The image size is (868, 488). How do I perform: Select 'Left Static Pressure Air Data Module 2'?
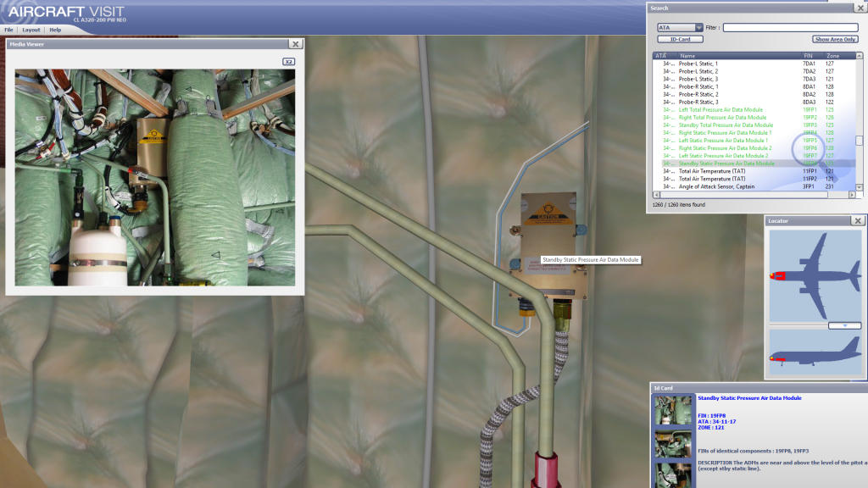pyautogui.click(x=754, y=156)
